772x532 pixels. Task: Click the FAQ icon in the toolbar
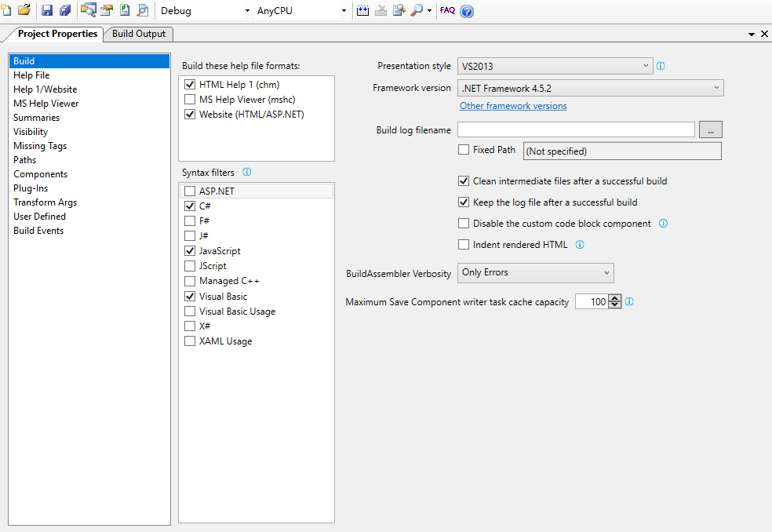447,10
